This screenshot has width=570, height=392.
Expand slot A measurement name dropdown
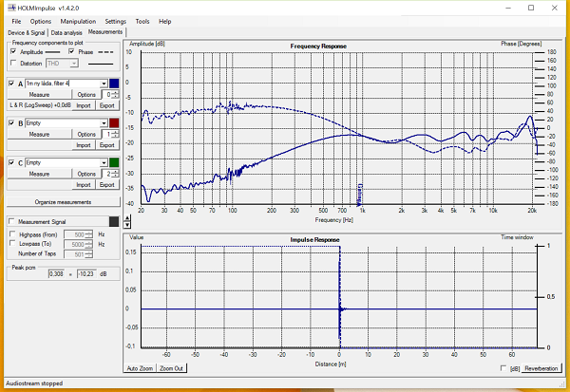tap(104, 84)
